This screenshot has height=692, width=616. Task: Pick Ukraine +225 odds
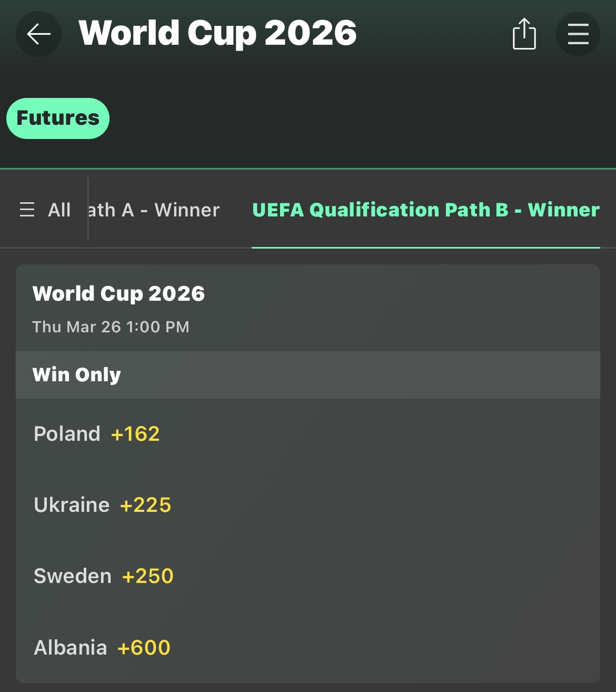pyautogui.click(x=145, y=505)
